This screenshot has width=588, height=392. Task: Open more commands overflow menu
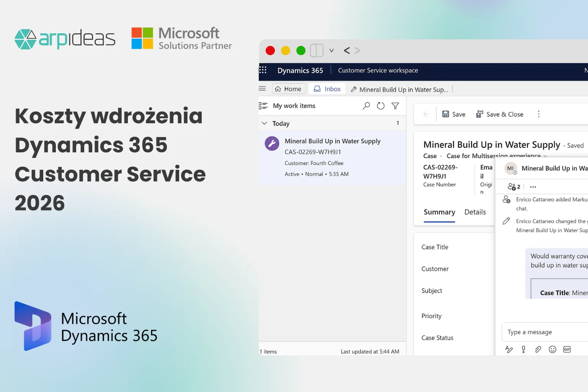point(539,114)
